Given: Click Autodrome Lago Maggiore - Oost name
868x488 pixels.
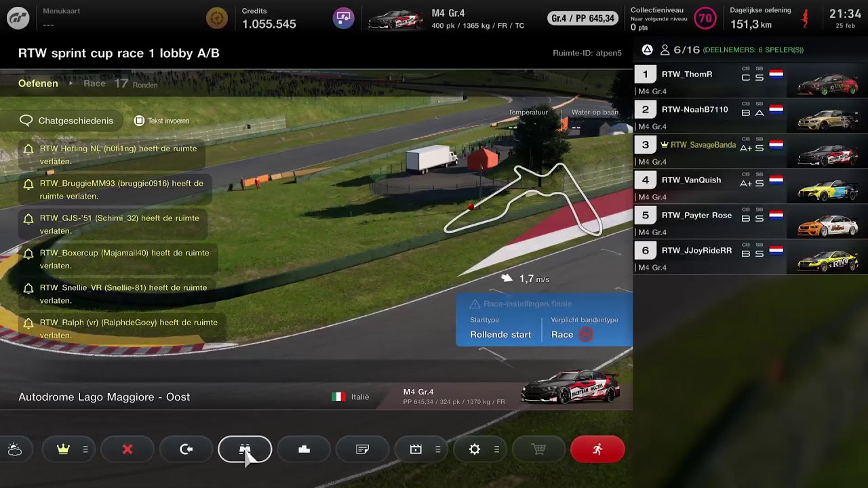Looking at the screenshot, I should pyautogui.click(x=104, y=396).
